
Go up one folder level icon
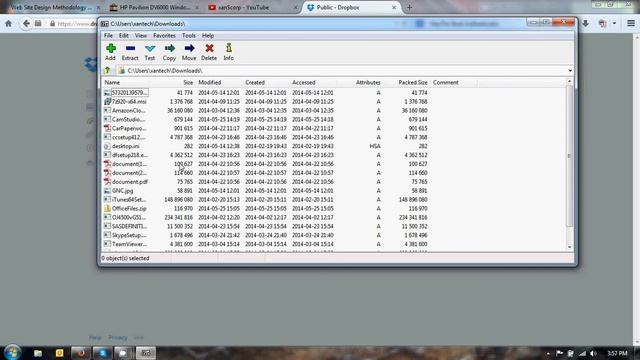pyautogui.click(x=107, y=71)
